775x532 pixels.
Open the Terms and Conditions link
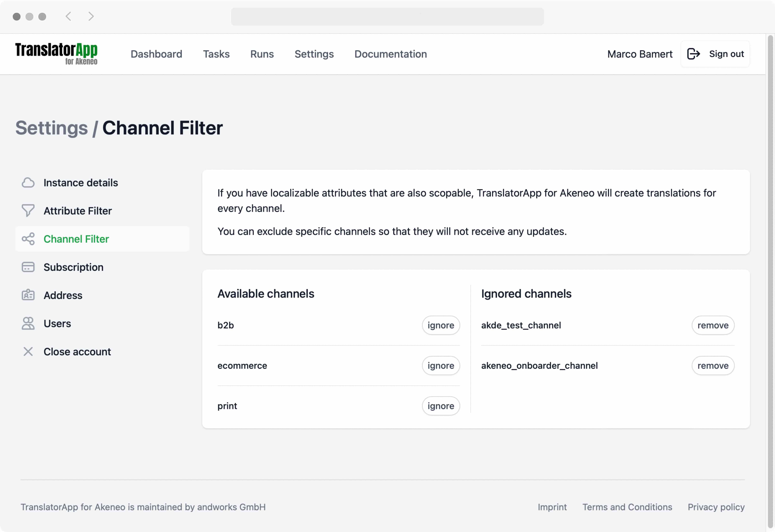pyautogui.click(x=627, y=507)
